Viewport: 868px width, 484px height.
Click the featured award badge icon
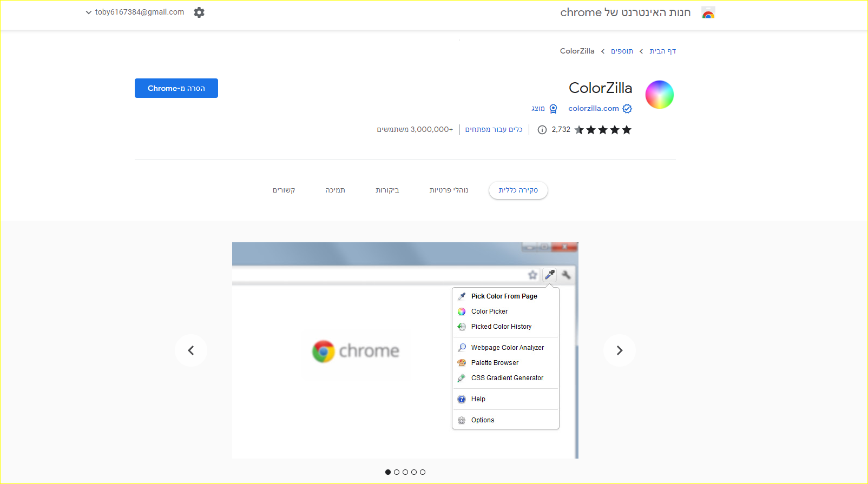click(553, 109)
